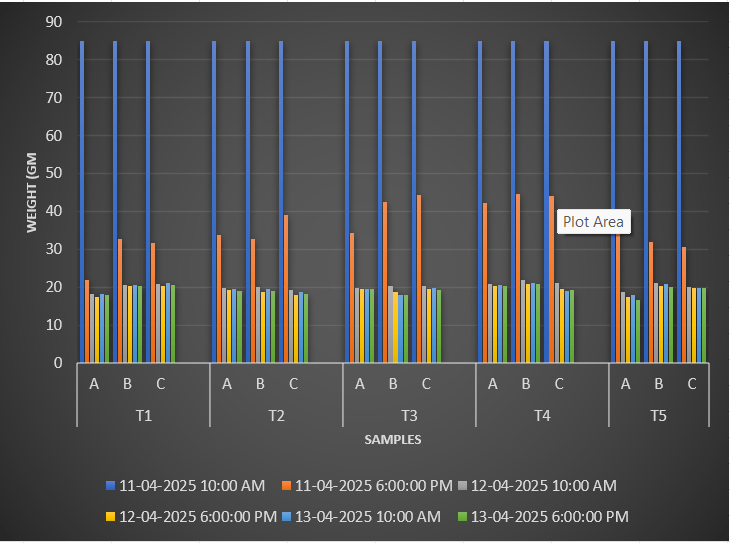Viewport: 730px width, 543px height.
Task: Click the green legend marker for 13-04-2025 6:00:00 PM
Action: point(461,516)
